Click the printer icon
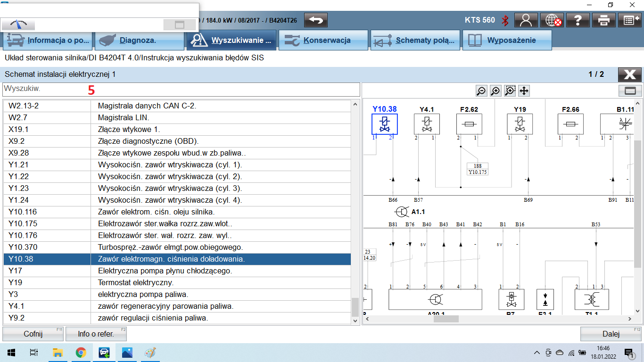The width and height of the screenshot is (644, 362). (604, 20)
